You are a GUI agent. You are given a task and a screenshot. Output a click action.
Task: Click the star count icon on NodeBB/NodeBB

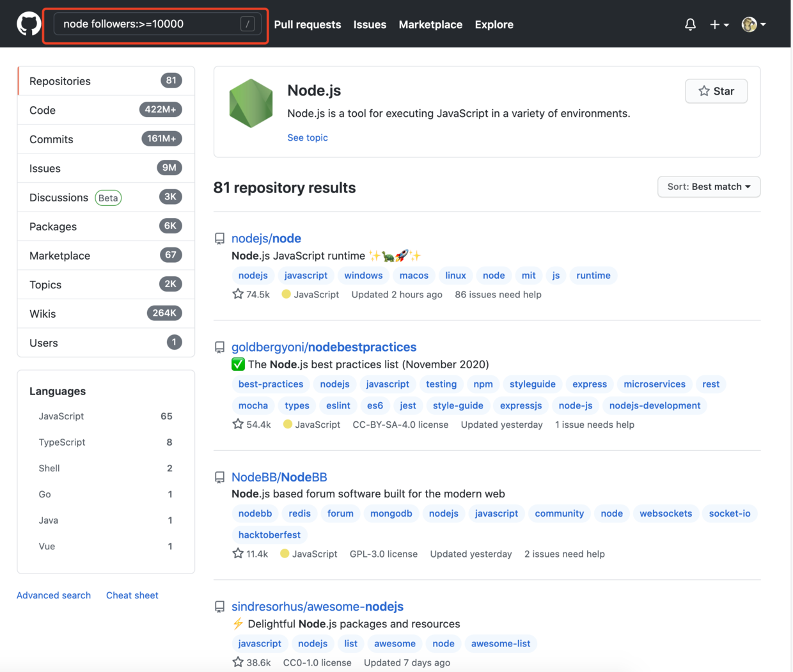(x=237, y=554)
